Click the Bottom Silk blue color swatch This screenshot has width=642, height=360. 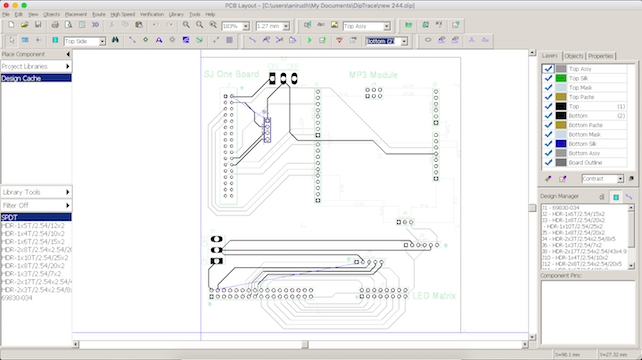click(561, 144)
